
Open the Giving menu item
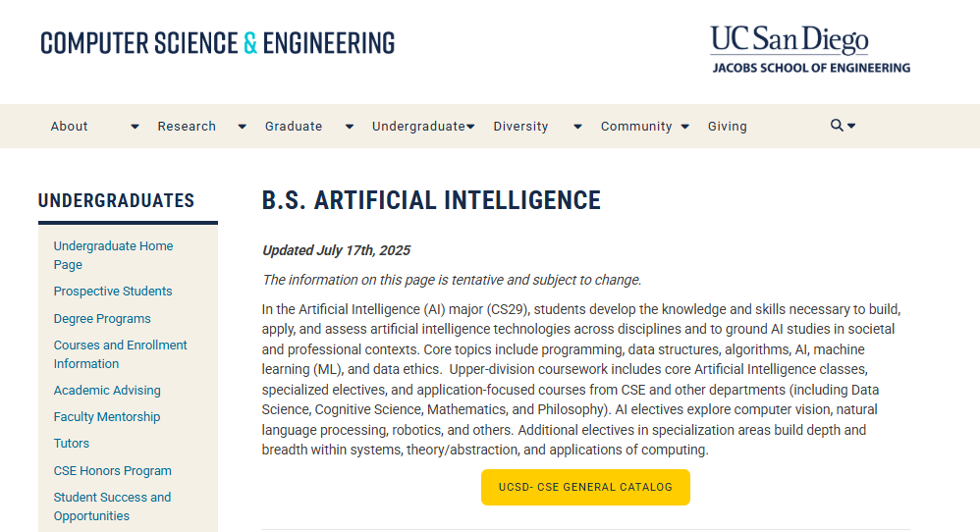(x=727, y=127)
